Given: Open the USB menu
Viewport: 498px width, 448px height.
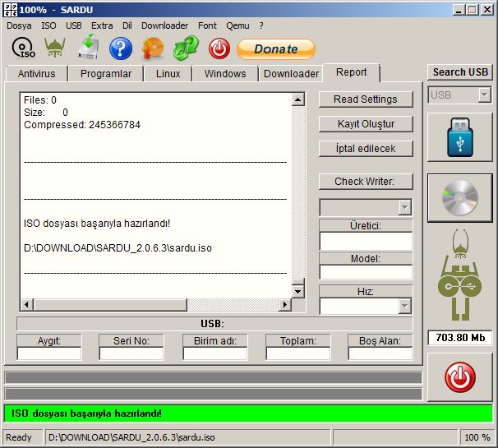Looking at the screenshot, I should click(x=74, y=25).
